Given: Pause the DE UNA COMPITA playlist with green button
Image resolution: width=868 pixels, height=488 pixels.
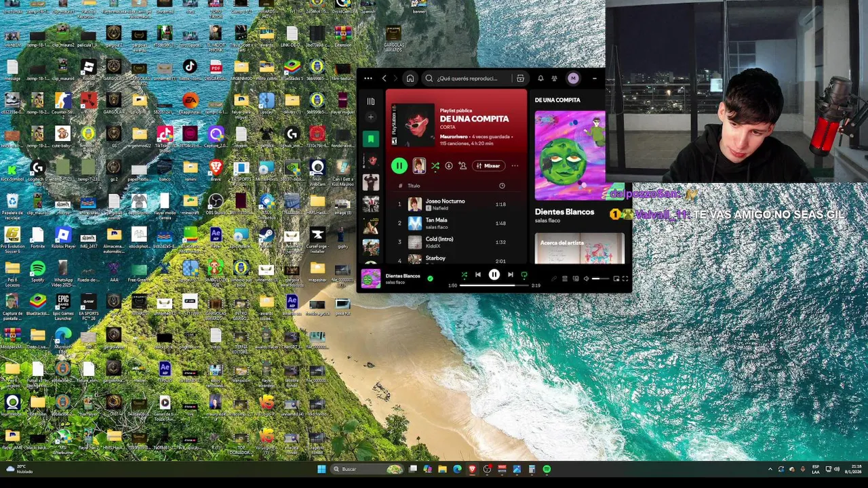Looking at the screenshot, I should [399, 165].
